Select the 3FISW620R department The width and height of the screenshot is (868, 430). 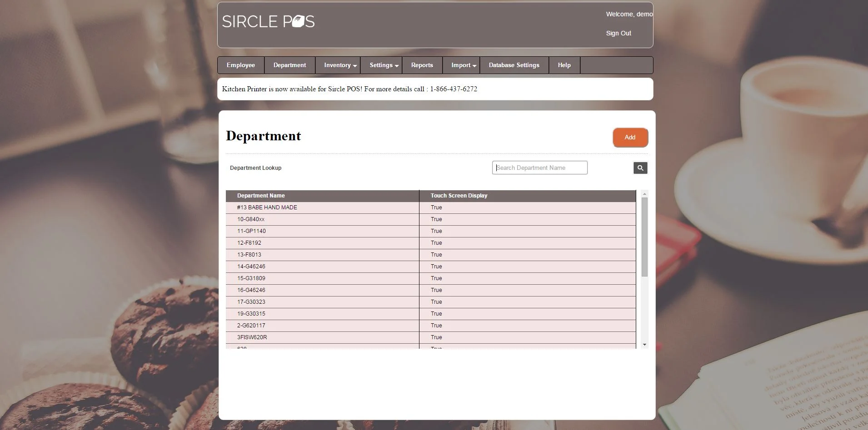point(252,337)
